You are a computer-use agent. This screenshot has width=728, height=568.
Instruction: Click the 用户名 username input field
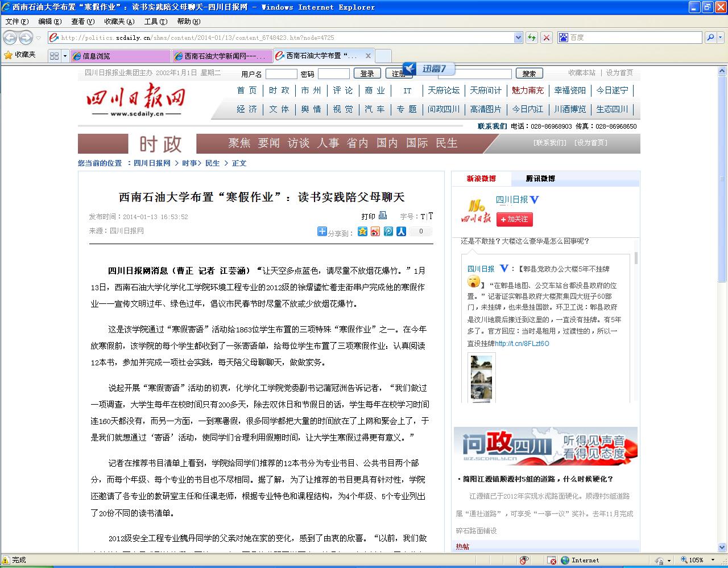[x=281, y=74]
